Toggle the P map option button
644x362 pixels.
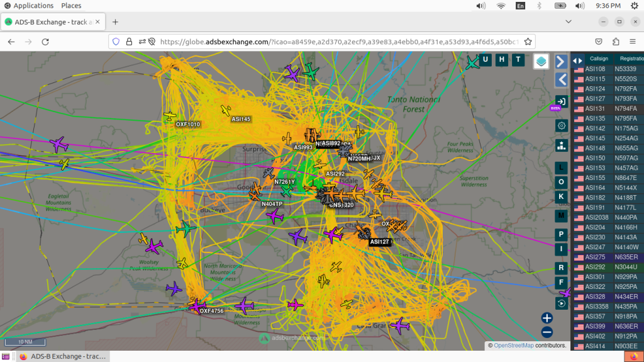[561, 234]
